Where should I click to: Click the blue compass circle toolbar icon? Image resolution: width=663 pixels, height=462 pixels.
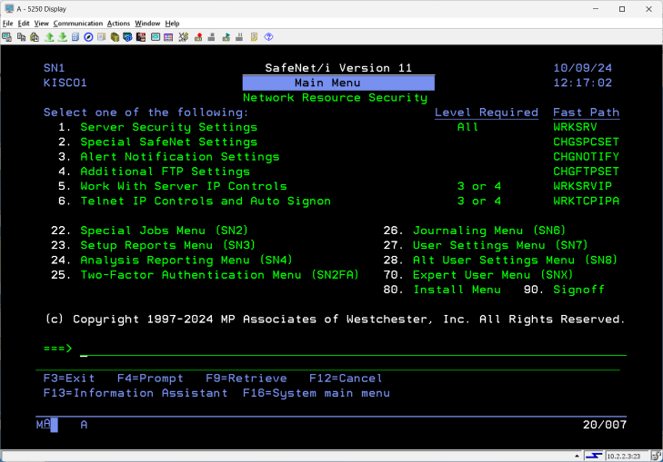pos(88,37)
